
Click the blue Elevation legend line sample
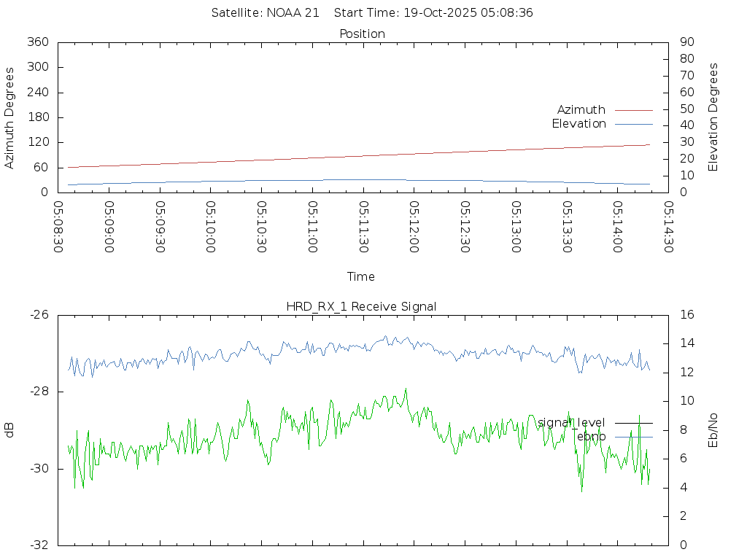[x=633, y=124]
